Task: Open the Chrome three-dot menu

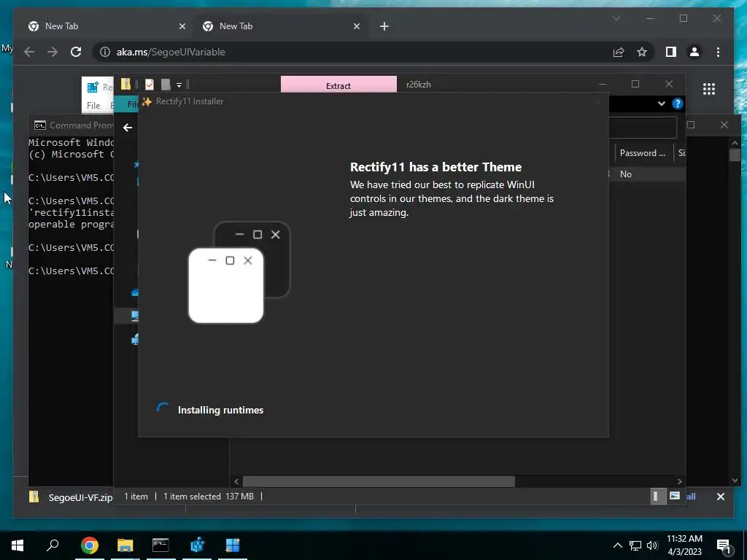Action: coord(718,52)
